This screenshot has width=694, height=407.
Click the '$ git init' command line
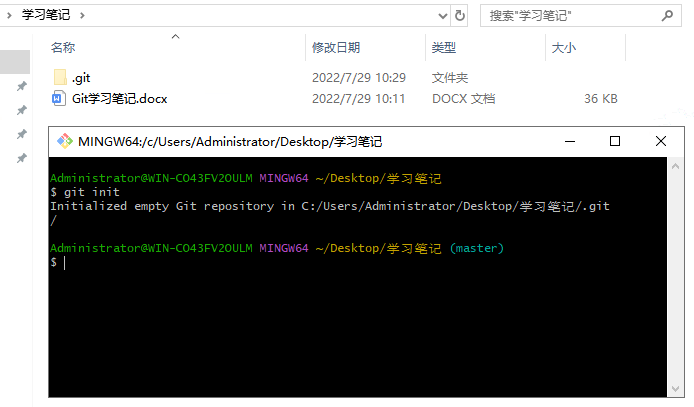pos(85,192)
